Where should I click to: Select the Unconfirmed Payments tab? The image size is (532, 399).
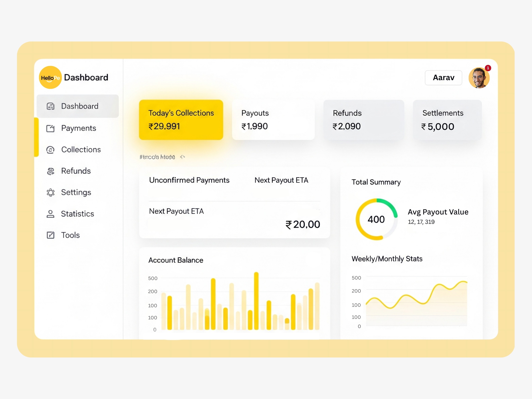pos(189,180)
